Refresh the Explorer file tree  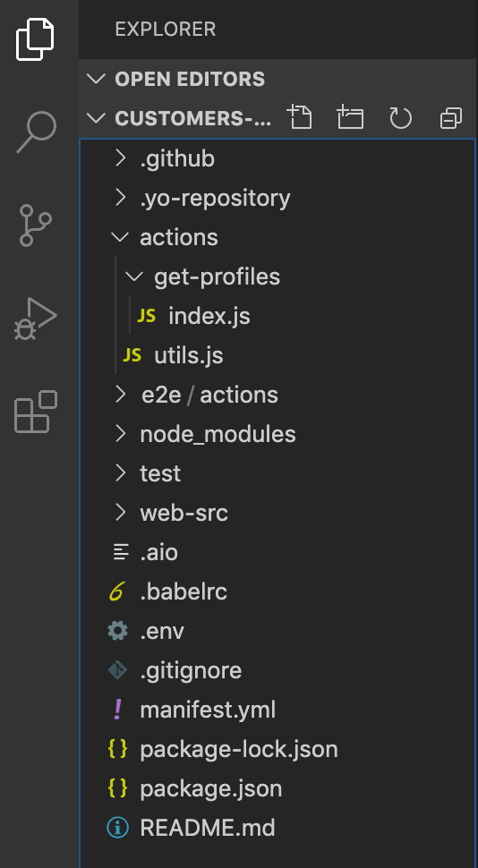400,118
